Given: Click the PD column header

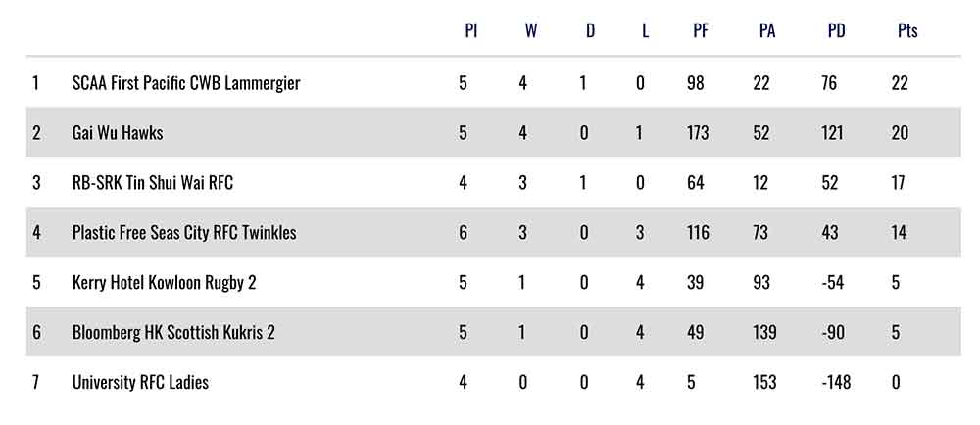Looking at the screenshot, I should click(x=836, y=31).
